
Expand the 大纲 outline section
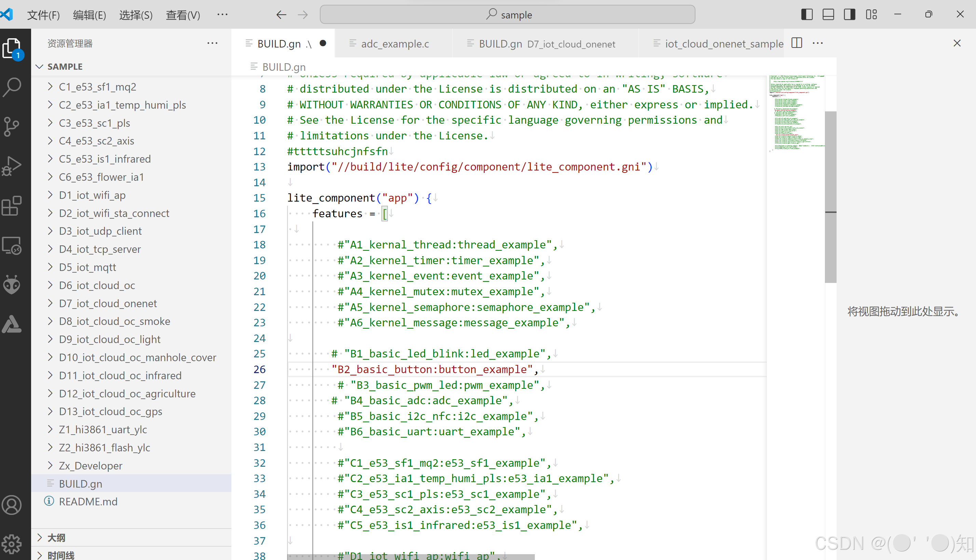pos(56,537)
